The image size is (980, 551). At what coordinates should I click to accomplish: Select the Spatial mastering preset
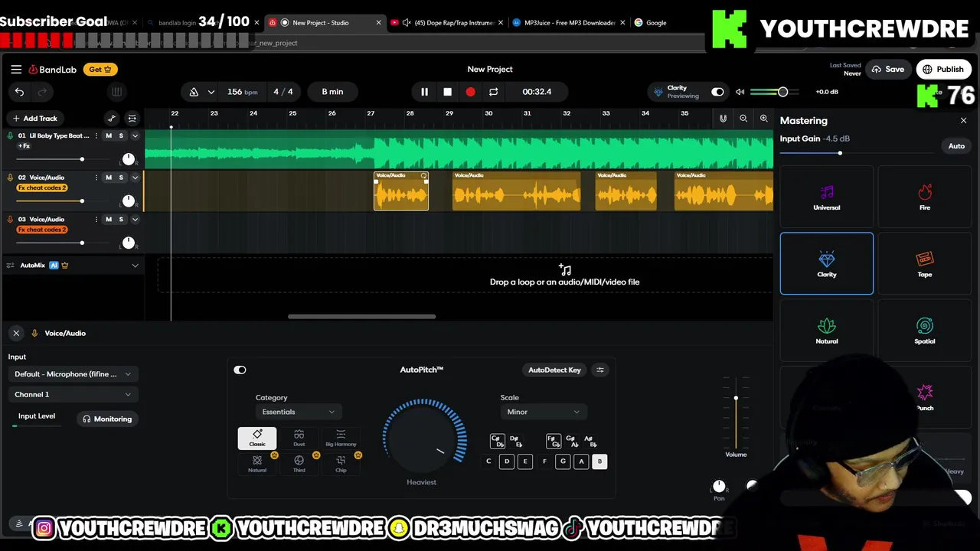coord(925,331)
